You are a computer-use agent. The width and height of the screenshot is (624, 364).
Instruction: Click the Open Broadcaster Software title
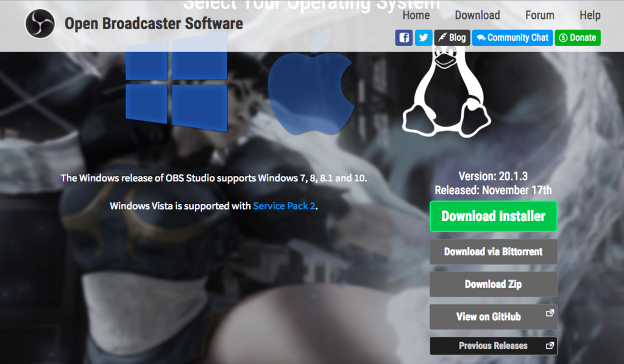coord(154,24)
